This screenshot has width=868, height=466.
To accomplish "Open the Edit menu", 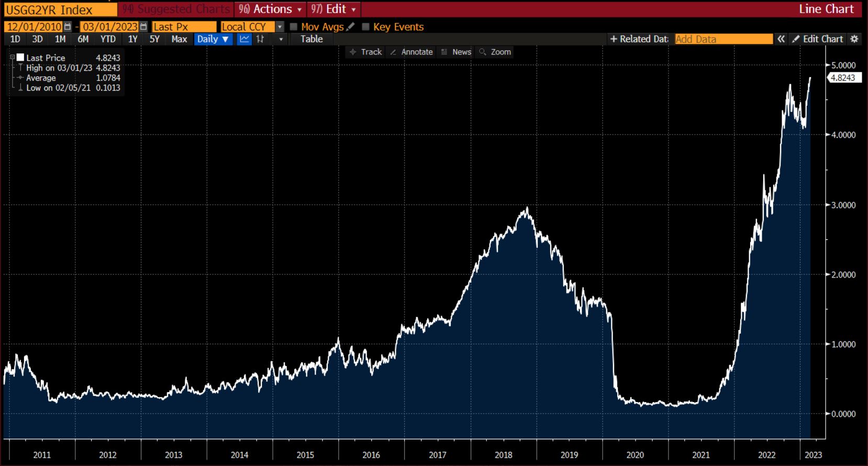I will 333,9.
